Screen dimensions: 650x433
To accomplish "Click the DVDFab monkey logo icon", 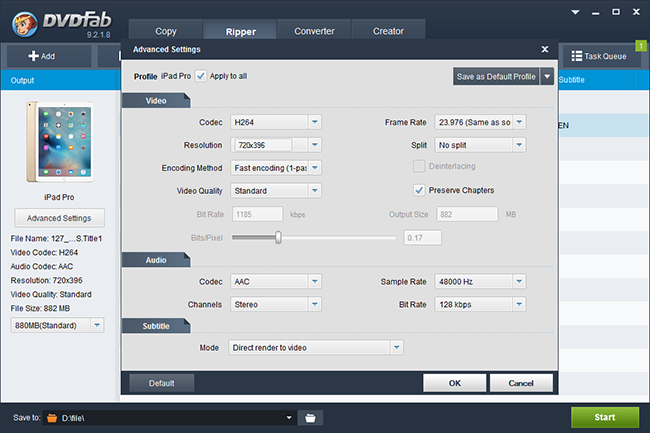I will (25, 24).
